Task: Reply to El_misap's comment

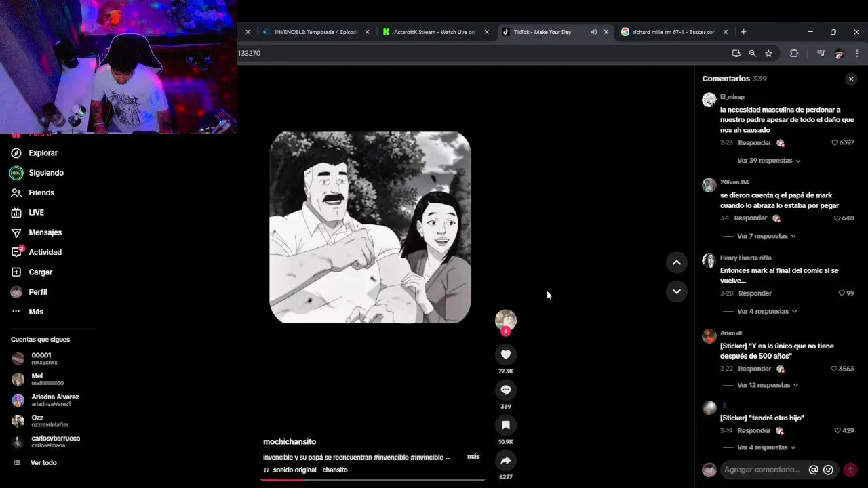Action: (x=755, y=143)
